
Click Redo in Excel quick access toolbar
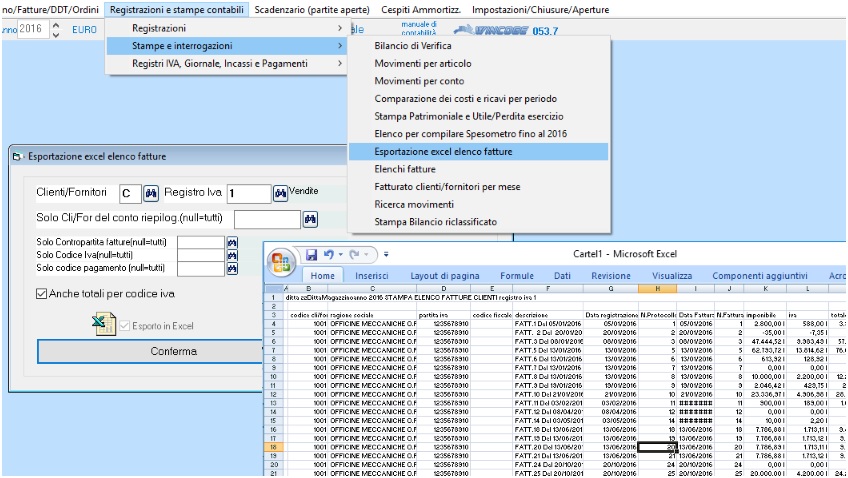(x=355, y=254)
